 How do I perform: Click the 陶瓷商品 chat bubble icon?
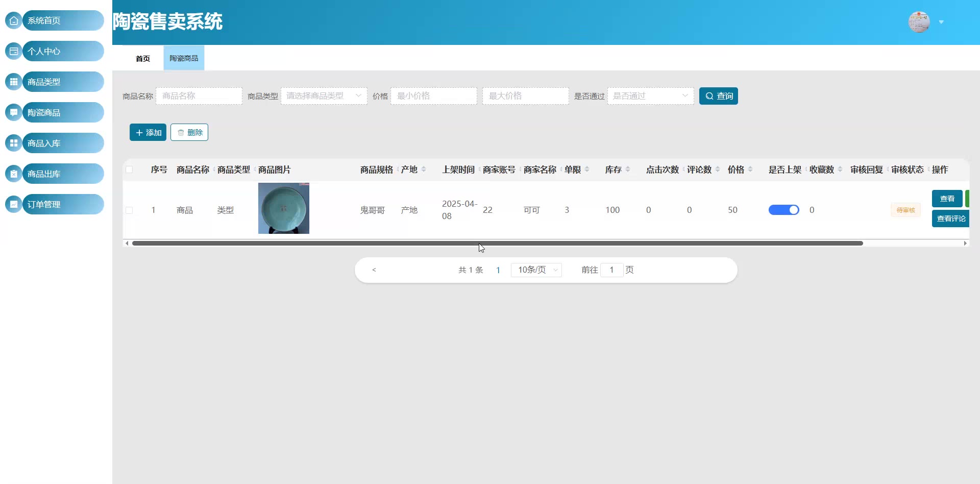pyautogui.click(x=14, y=112)
